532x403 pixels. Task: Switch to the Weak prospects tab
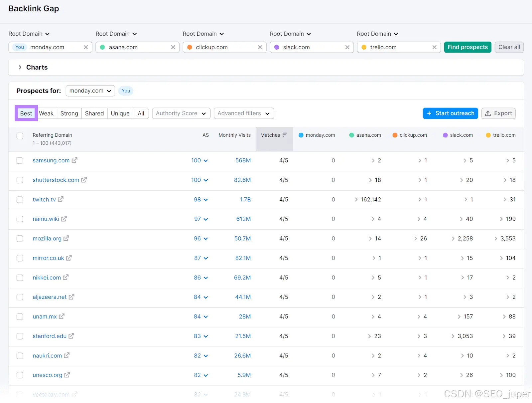point(46,113)
